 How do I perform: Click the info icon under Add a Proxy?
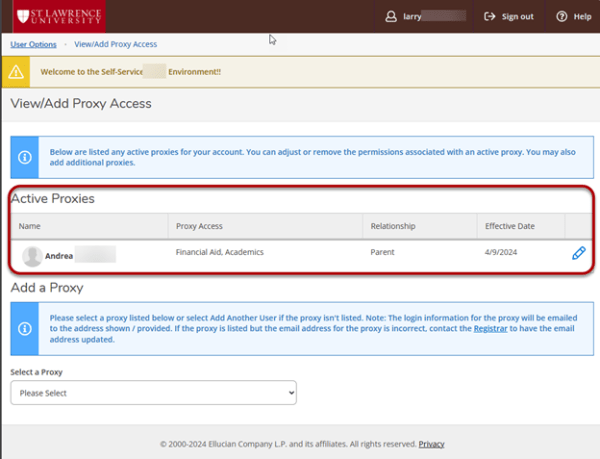(x=24, y=326)
